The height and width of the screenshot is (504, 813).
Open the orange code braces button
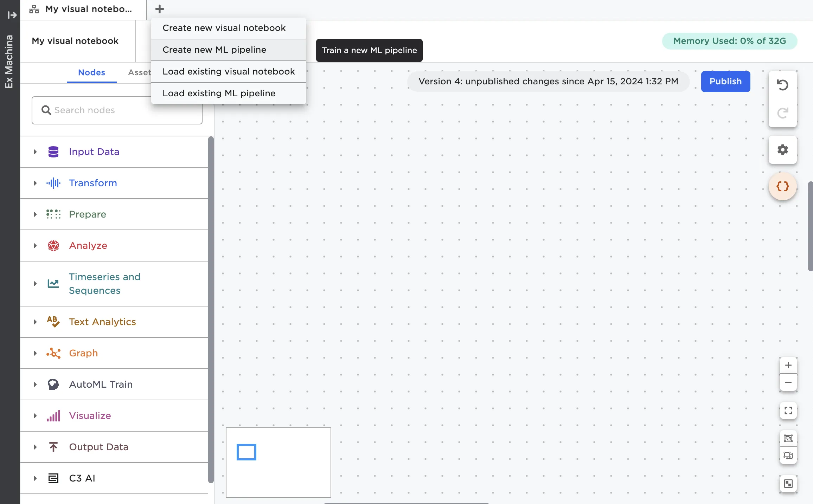pyautogui.click(x=782, y=186)
